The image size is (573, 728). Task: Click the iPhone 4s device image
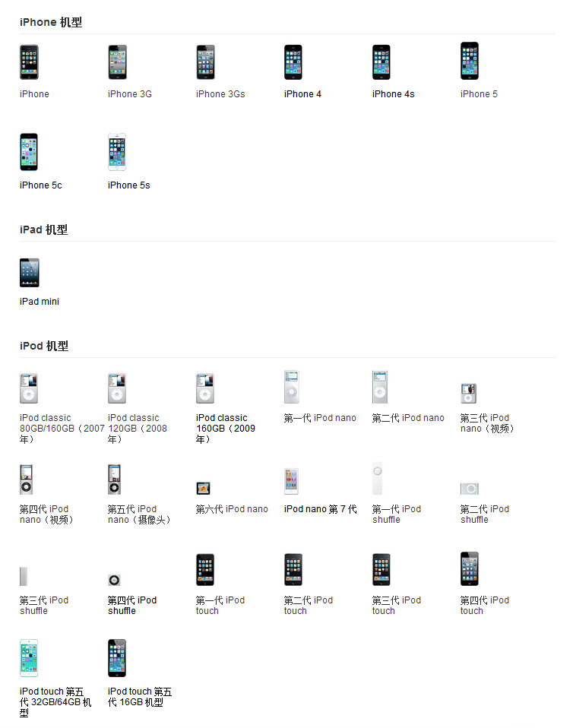[381, 62]
